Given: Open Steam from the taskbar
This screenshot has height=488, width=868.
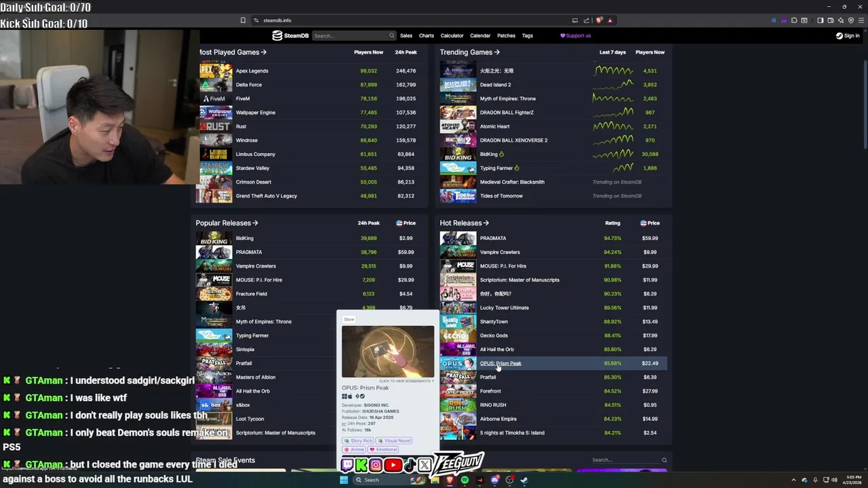Looking at the screenshot, I should point(524,480).
